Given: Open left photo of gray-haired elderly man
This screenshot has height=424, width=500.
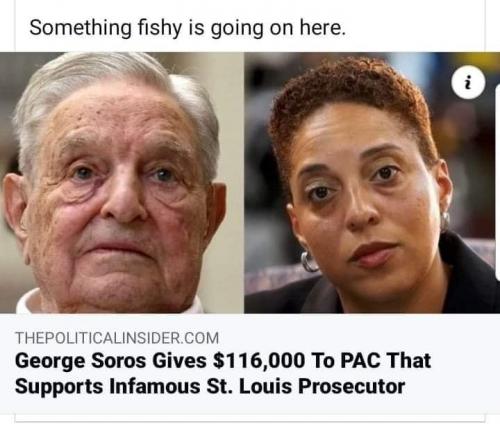Looking at the screenshot, I should (122, 183).
